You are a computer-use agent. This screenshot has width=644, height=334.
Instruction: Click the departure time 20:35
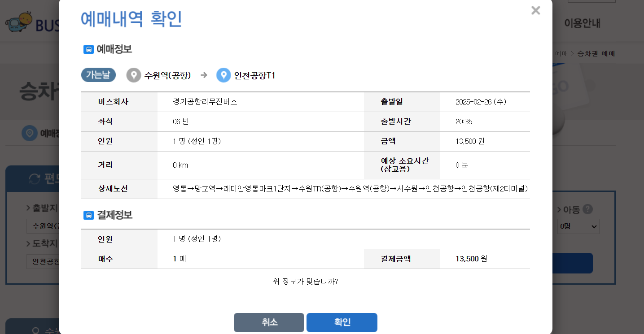pyautogui.click(x=464, y=121)
